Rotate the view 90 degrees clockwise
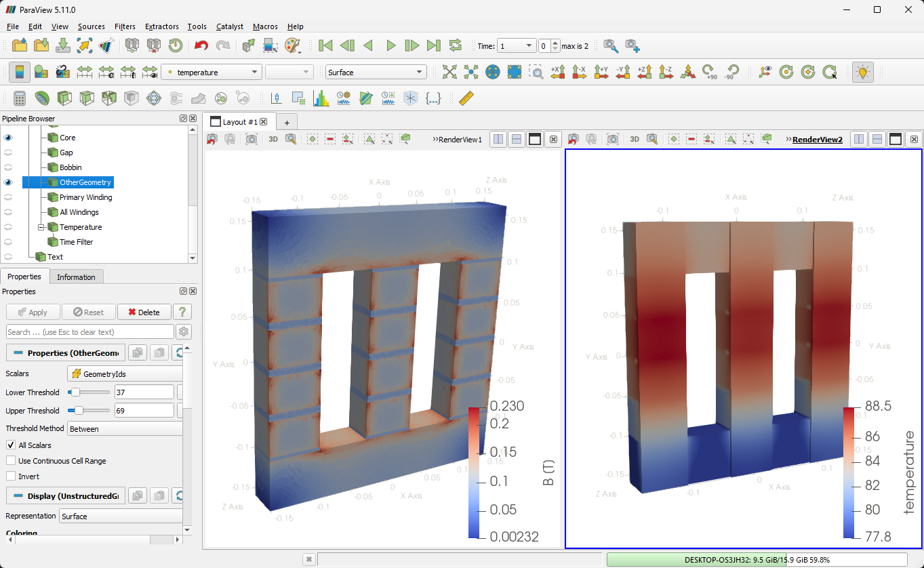 tap(710, 72)
